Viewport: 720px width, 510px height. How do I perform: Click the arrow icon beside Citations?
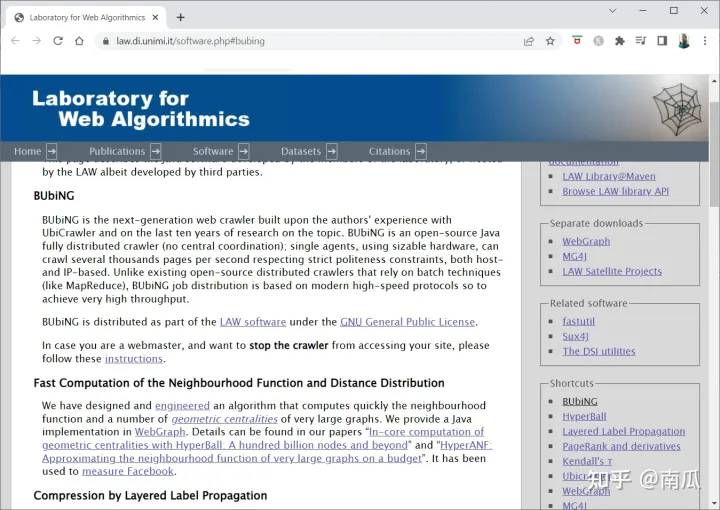(x=421, y=151)
